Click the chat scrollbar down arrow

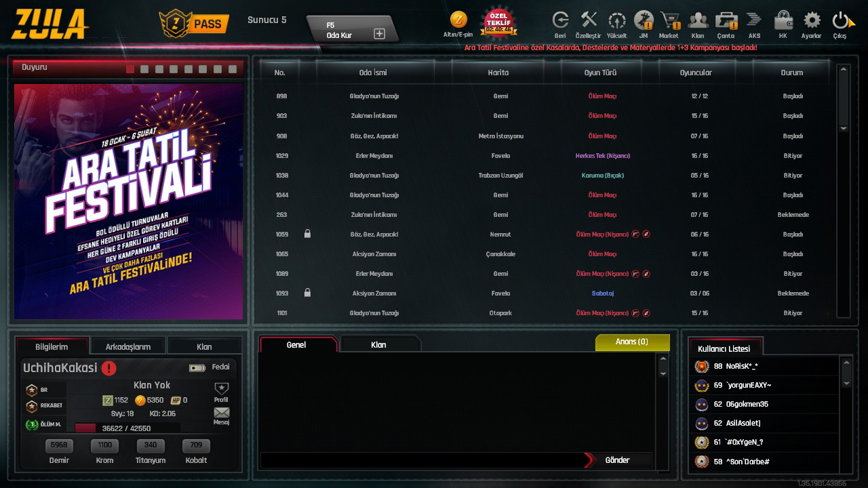tap(663, 373)
